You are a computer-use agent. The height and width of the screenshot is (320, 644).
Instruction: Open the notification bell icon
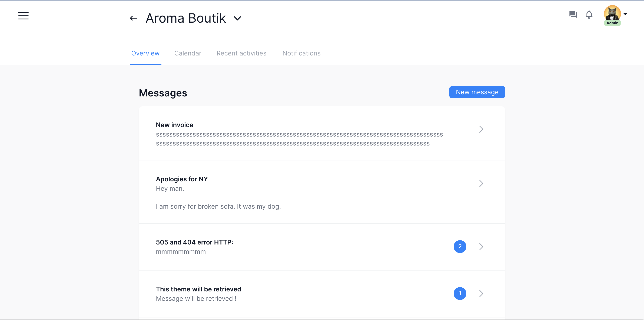(x=589, y=15)
